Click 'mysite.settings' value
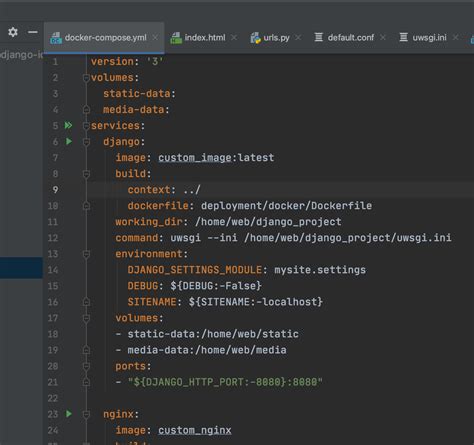The image size is (474, 445). pyautogui.click(x=320, y=270)
